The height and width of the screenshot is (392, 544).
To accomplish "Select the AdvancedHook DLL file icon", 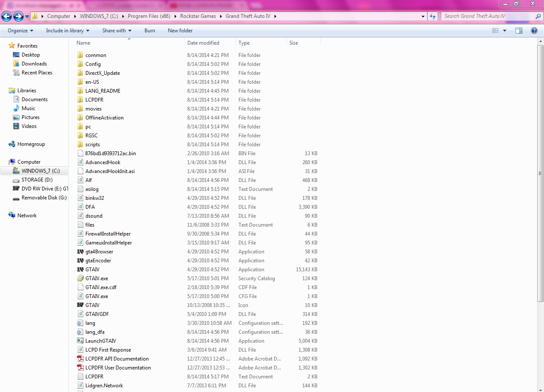I will pyautogui.click(x=80, y=162).
